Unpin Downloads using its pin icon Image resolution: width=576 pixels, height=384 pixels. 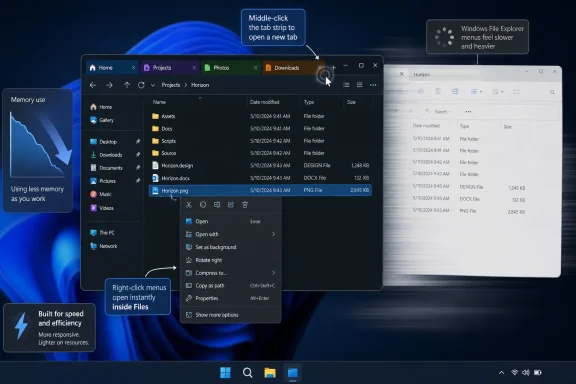(138, 155)
